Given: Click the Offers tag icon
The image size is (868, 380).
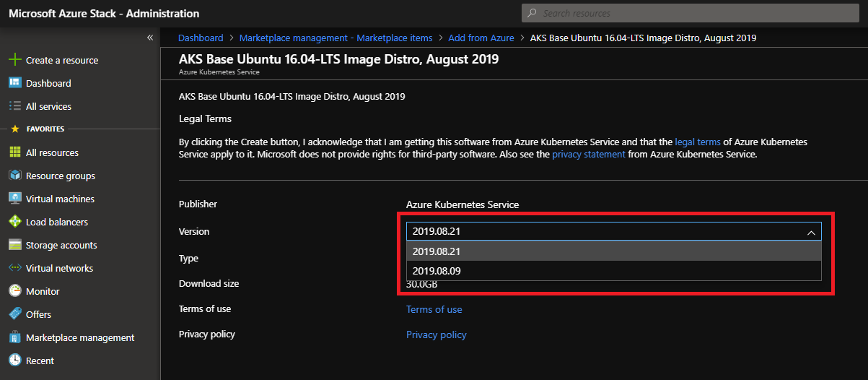Looking at the screenshot, I should 14,314.
